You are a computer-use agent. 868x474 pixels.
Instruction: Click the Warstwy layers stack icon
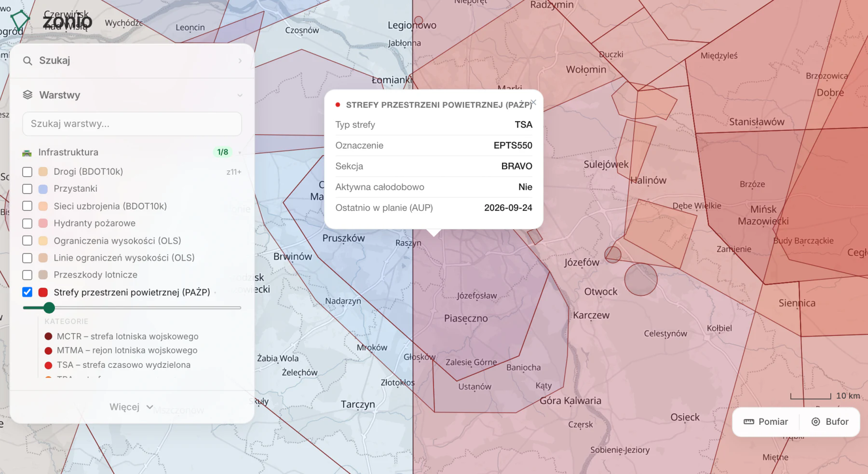click(27, 95)
